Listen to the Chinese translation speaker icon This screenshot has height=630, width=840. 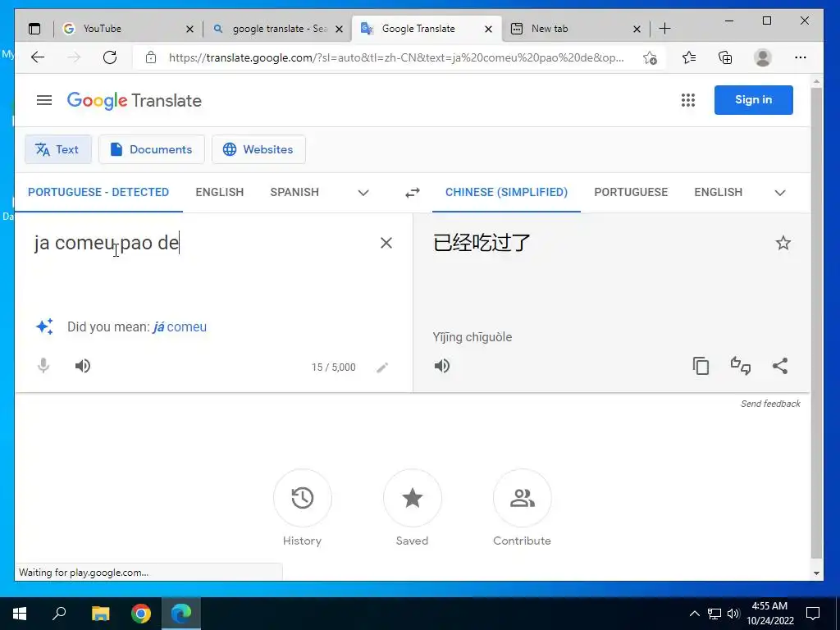pos(442,366)
